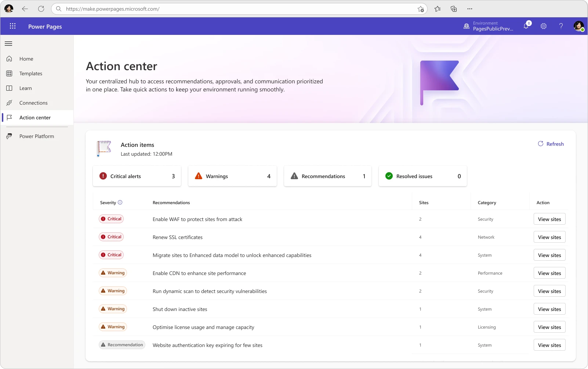Open the Power Pages settings gear
The width and height of the screenshot is (588, 369).
pos(543,26)
